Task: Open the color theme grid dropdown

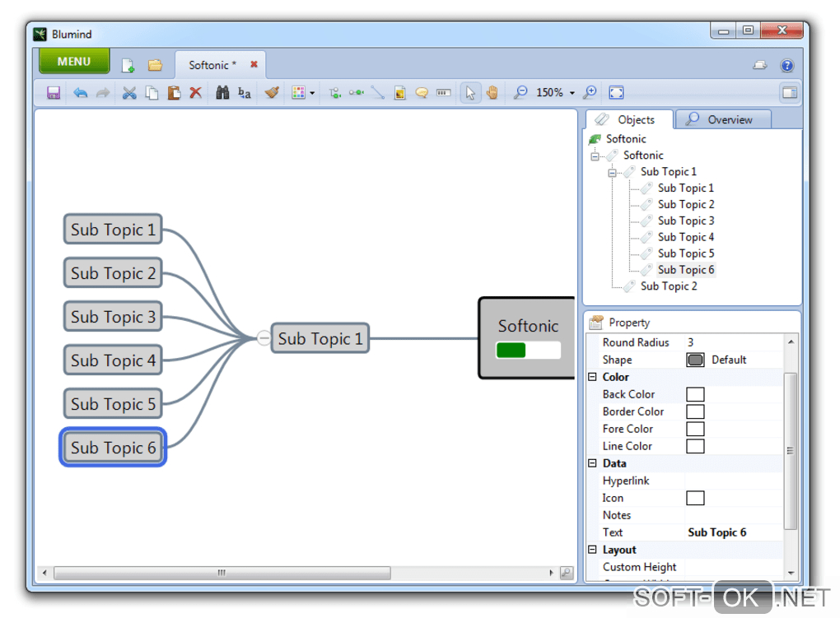Action: point(303,93)
